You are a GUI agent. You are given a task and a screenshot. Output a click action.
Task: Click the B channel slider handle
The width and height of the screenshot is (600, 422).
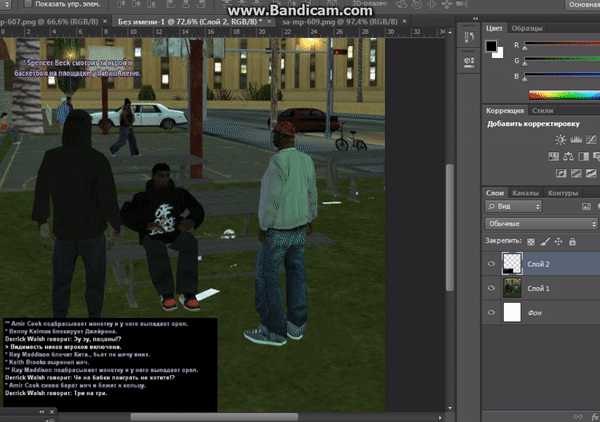pos(525,79)
